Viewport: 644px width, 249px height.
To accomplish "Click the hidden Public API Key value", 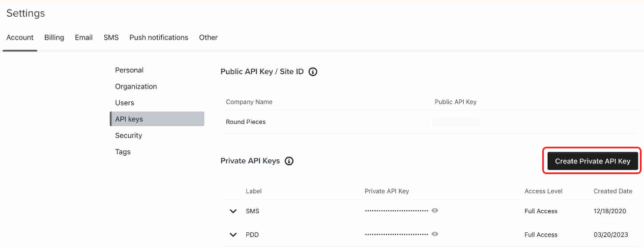I will [456, 122].
